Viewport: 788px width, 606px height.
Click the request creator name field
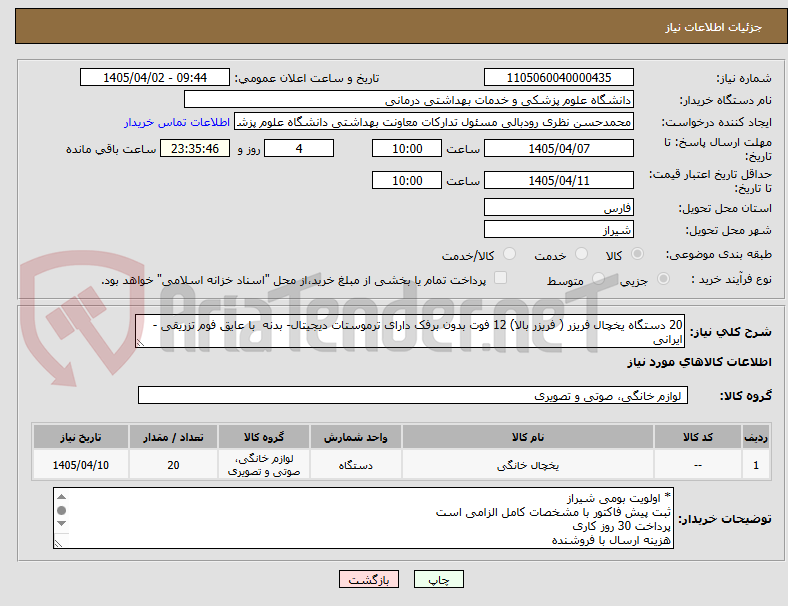click(x=434, y=122)
